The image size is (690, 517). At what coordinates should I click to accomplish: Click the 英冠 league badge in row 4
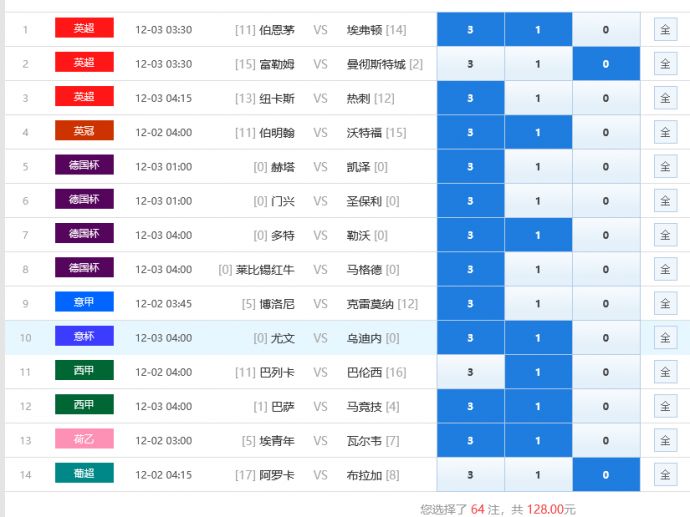point(84,132)
